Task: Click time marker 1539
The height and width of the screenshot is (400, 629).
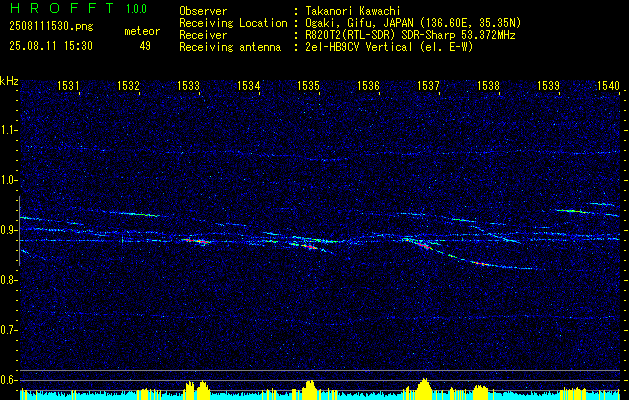Action: (548, 85)
